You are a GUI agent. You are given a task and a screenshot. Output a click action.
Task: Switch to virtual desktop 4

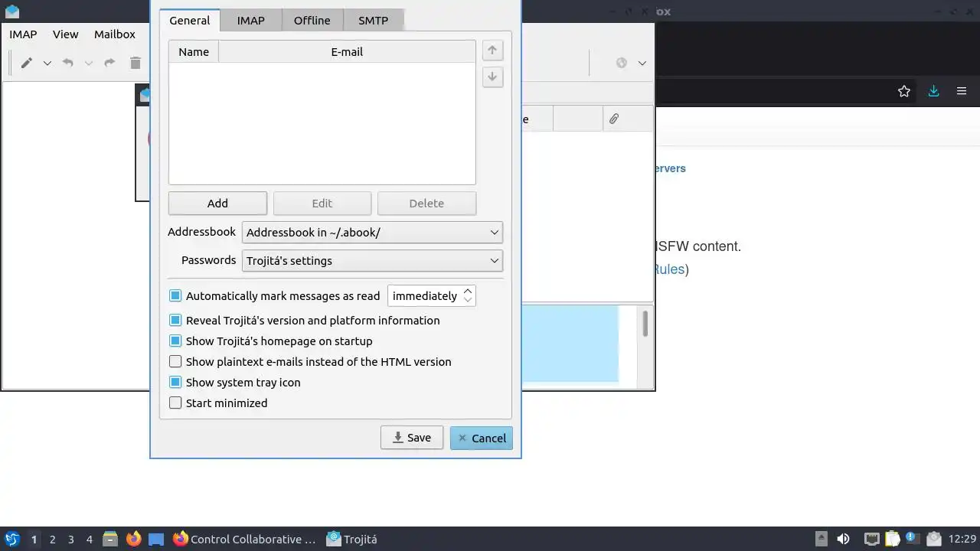click(89, 540)
